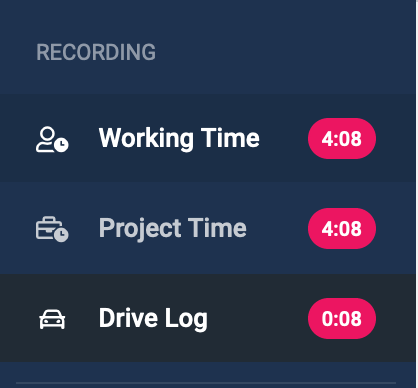Image resolution: width=418 pixels, height=388 pixels.
Task: Click the small clock on the briefcase icon
Action: (62, 235)
